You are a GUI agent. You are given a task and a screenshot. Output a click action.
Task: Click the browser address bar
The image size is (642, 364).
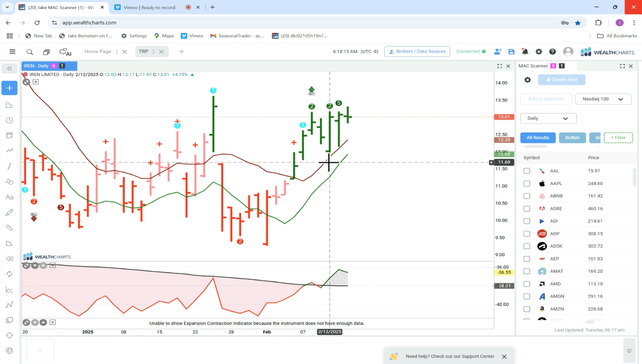click(x=306, y=23)
